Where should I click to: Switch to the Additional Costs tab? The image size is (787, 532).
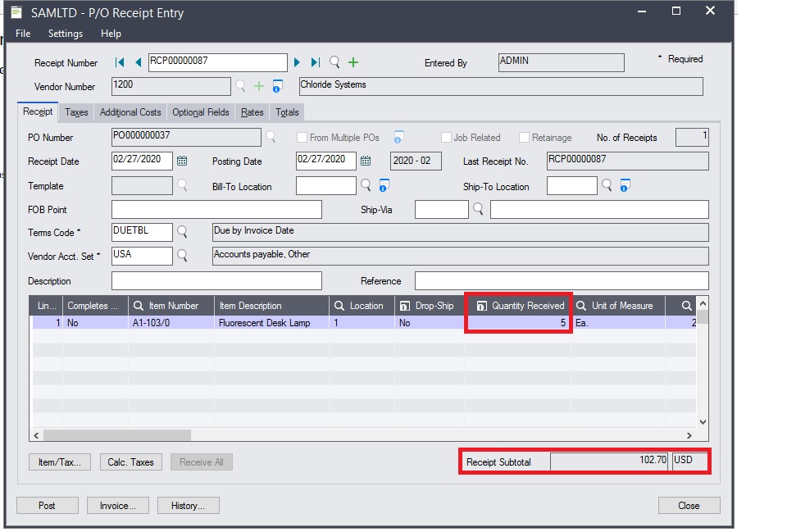[130, 112]
